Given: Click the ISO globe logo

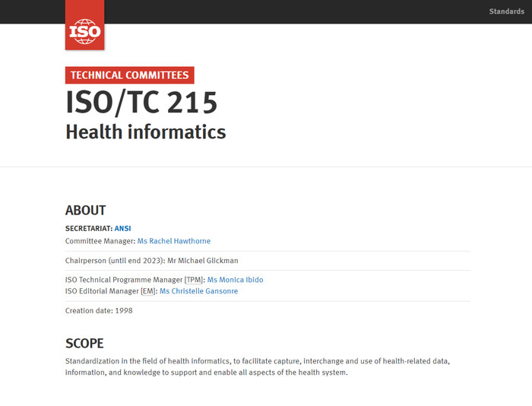Looking at the screenshot, I should click(x=85, y=25).
